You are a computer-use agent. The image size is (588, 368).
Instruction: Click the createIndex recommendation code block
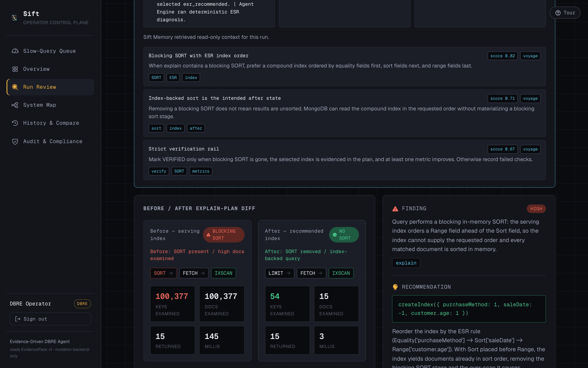(469, 309)
